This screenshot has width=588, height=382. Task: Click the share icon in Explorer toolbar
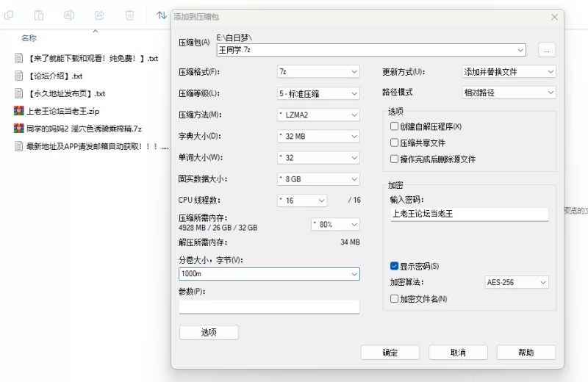(x=99, y=15)
